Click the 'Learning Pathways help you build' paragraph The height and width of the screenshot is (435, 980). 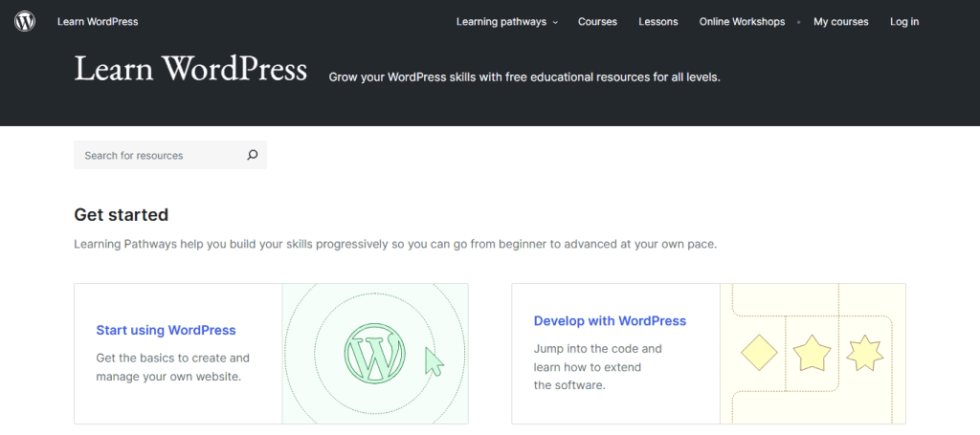point(395,244)
